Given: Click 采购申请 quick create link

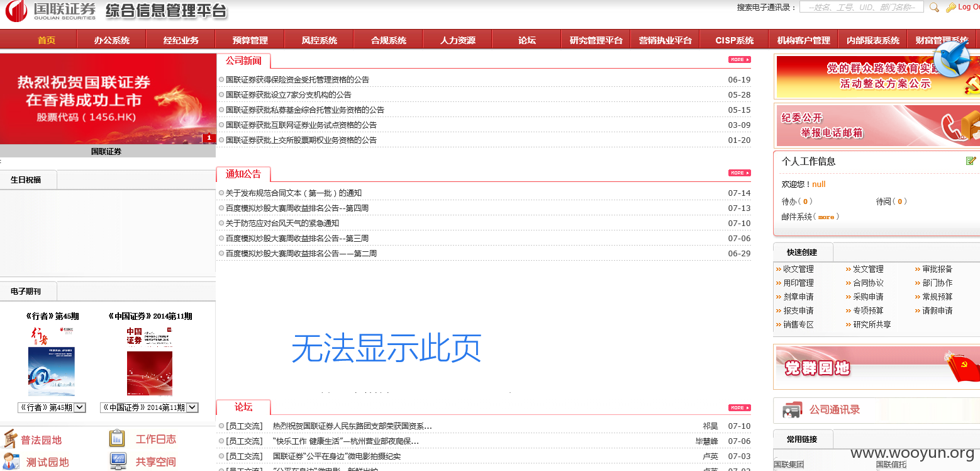Looking at the screenshot, I should coord(868,297).
